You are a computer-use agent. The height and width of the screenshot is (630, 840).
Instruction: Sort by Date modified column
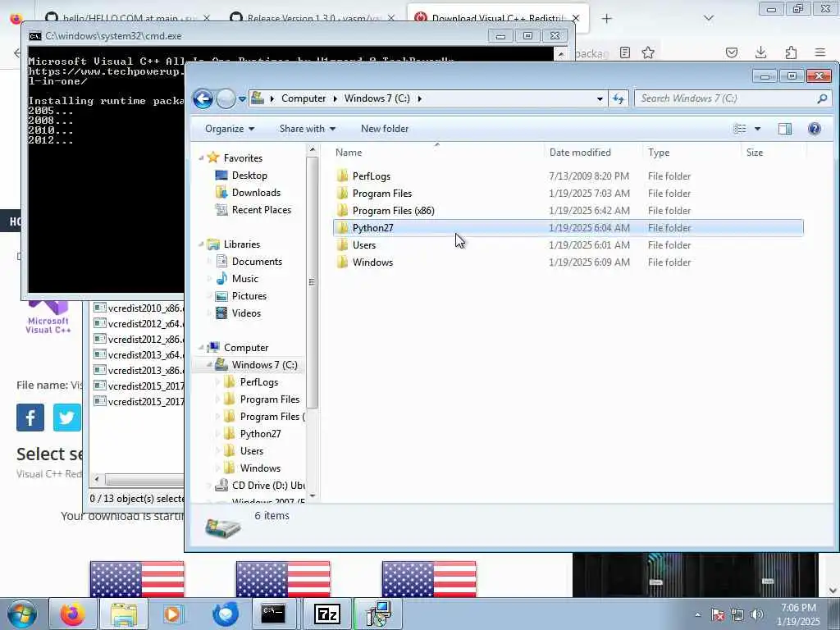[x=593, y=153]
